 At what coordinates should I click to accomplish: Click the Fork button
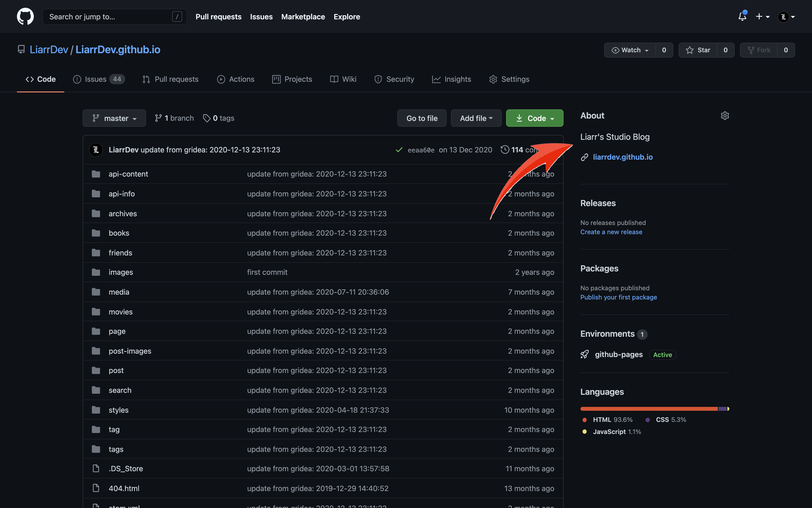click(759, 50)
